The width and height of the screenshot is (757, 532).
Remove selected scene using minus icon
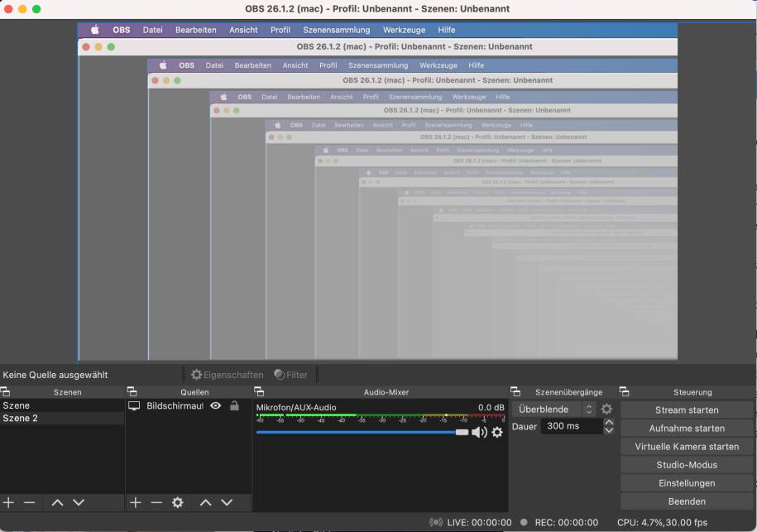(30, 502)
